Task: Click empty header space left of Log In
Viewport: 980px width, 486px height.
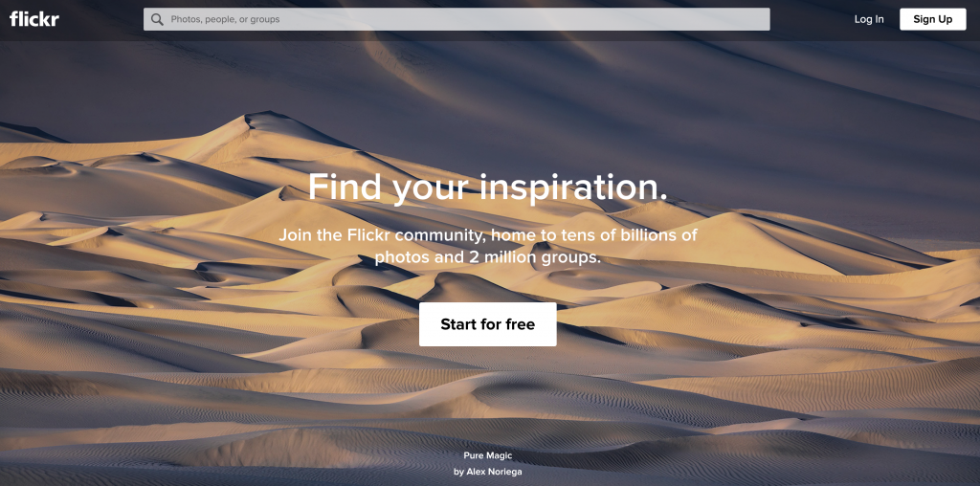Action: 812,19
